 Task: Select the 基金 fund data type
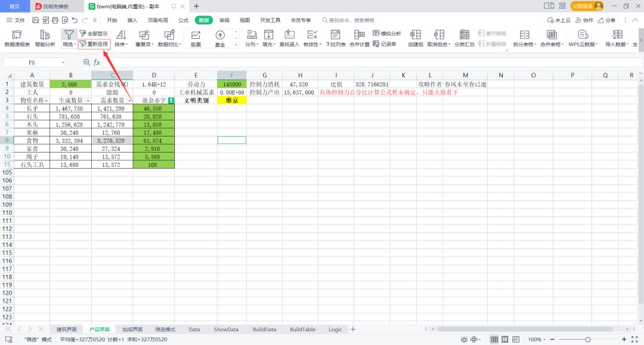click(x=220, y=39)
